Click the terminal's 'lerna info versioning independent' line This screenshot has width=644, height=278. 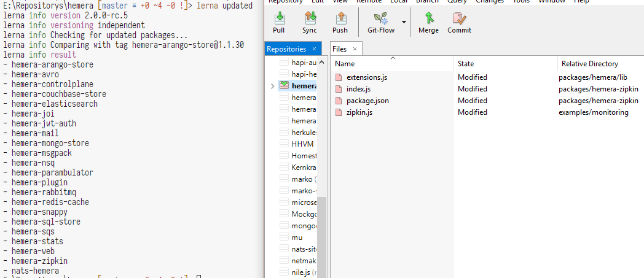pyautogui.click(x=74, y=25)
